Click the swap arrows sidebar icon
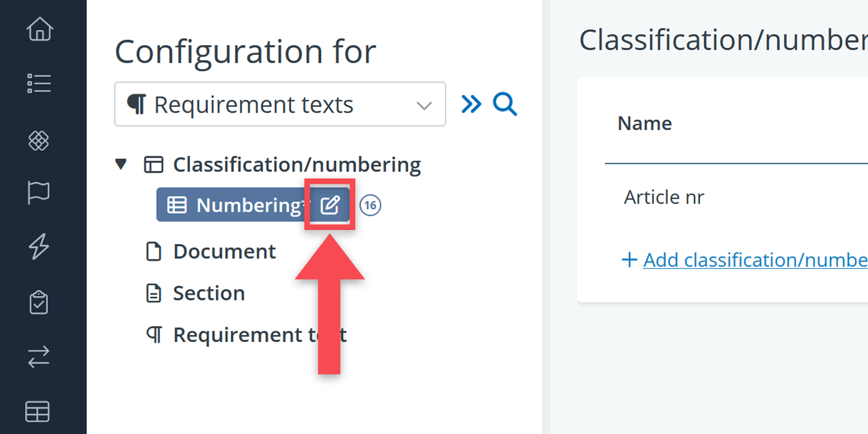 [x=39, y=357]
